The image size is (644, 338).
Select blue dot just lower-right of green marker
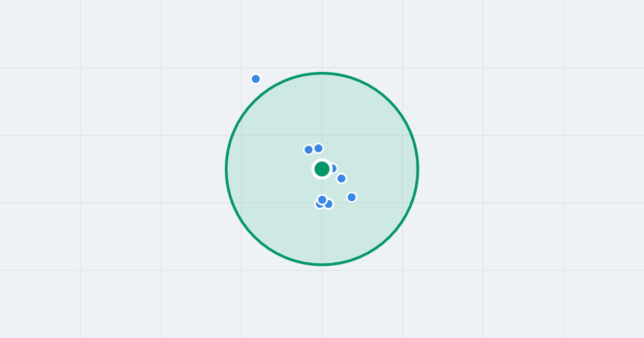pos(341,178)
